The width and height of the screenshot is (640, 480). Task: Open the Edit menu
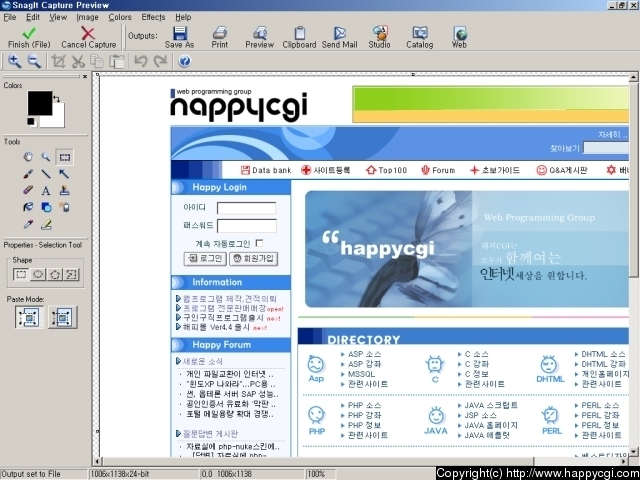(33, 17)
